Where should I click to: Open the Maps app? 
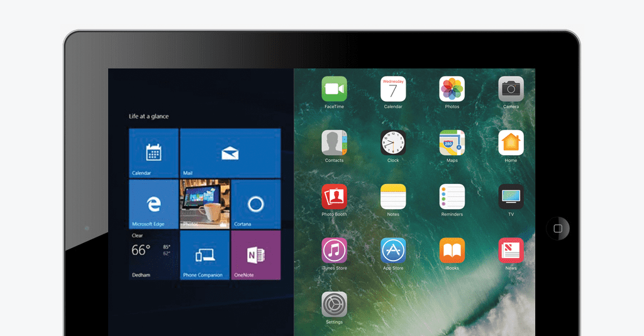452,143
